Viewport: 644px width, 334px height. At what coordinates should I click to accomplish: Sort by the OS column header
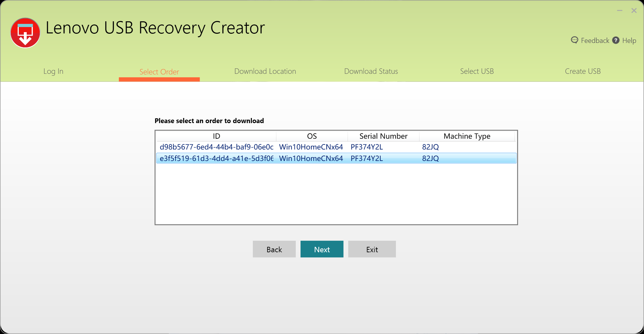pos(312,136)
